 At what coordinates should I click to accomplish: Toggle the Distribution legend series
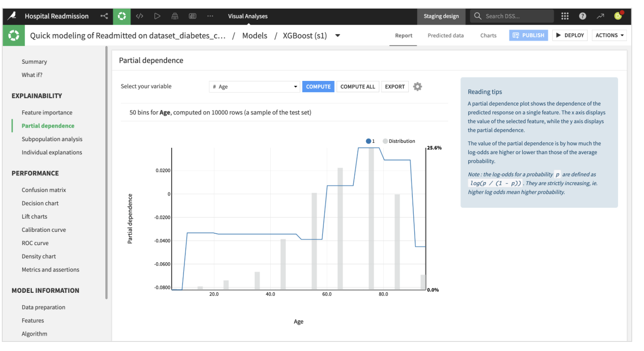click(x=399, y=141)
